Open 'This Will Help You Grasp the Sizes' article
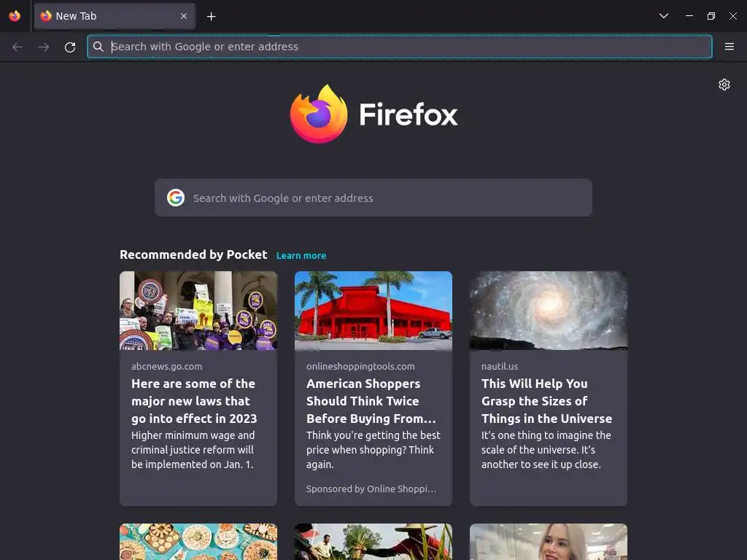Viewport: 747px width, 560px height. click(x=546, y=401)
